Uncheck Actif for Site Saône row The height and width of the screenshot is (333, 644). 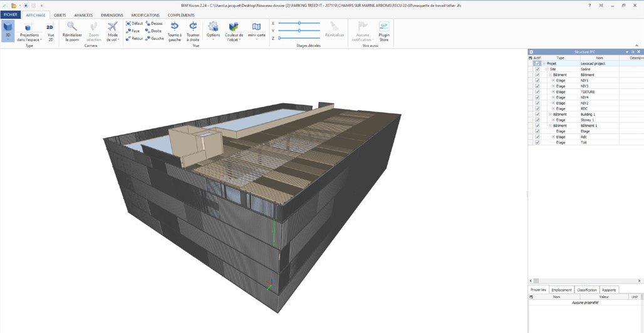(x=538, y=69)
